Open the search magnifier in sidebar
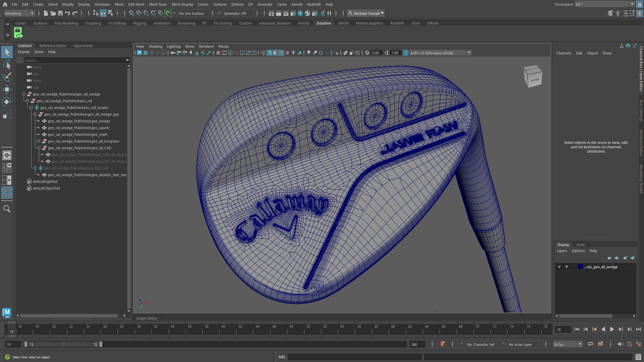 pos(7,209)
